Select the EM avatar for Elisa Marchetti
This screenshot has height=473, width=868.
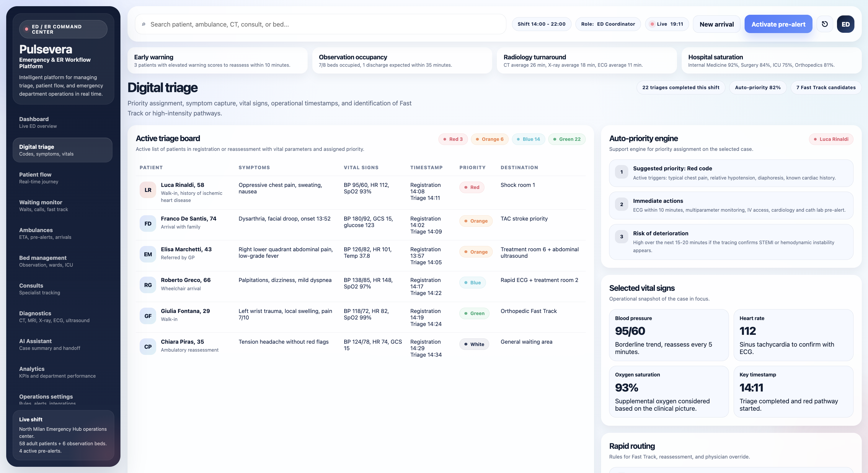coord(148,254)
